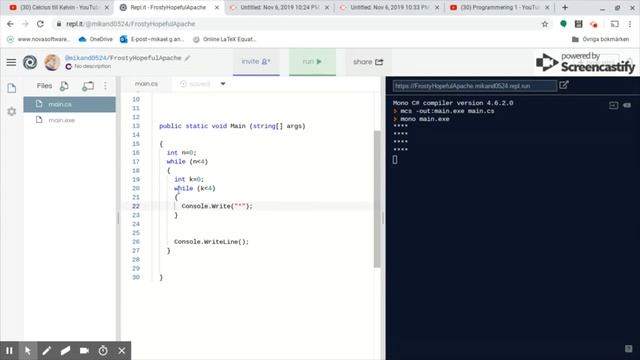Click the public static void Main line
Image resolution: width=640 pixels, height=360 pixels.
[x=232, y=126]
